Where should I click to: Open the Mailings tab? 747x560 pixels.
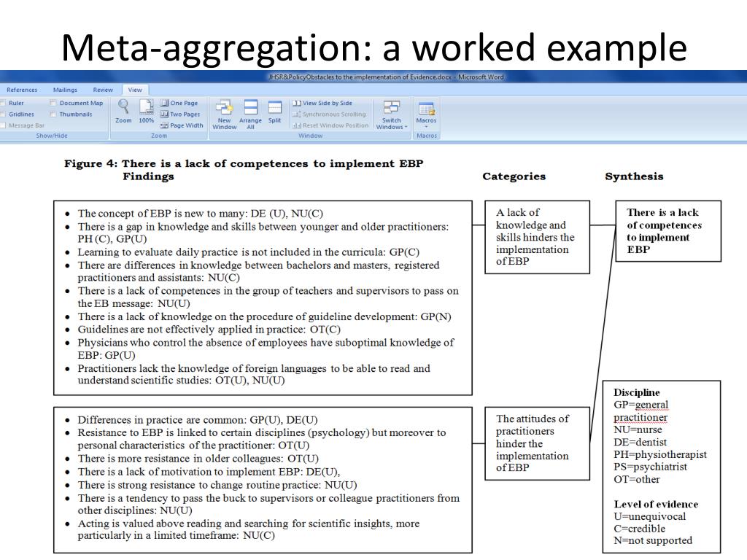click(x=65, y=90)
